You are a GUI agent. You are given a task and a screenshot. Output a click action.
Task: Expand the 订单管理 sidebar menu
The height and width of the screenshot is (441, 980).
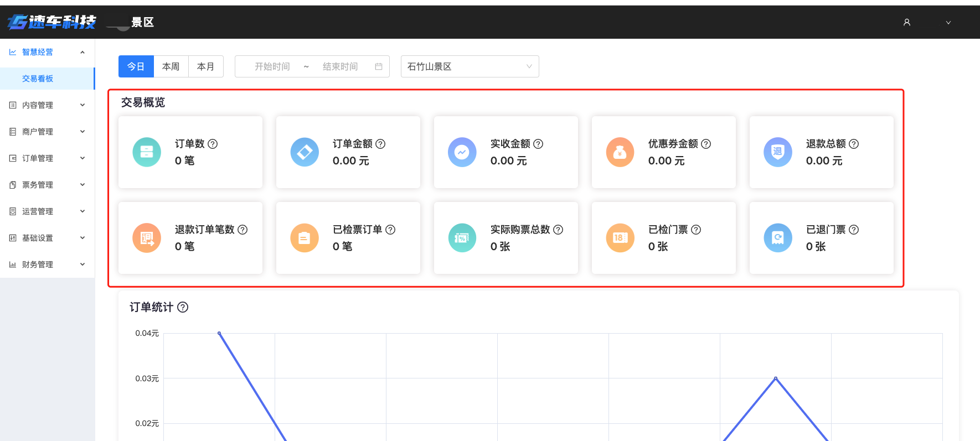(82, 158)
